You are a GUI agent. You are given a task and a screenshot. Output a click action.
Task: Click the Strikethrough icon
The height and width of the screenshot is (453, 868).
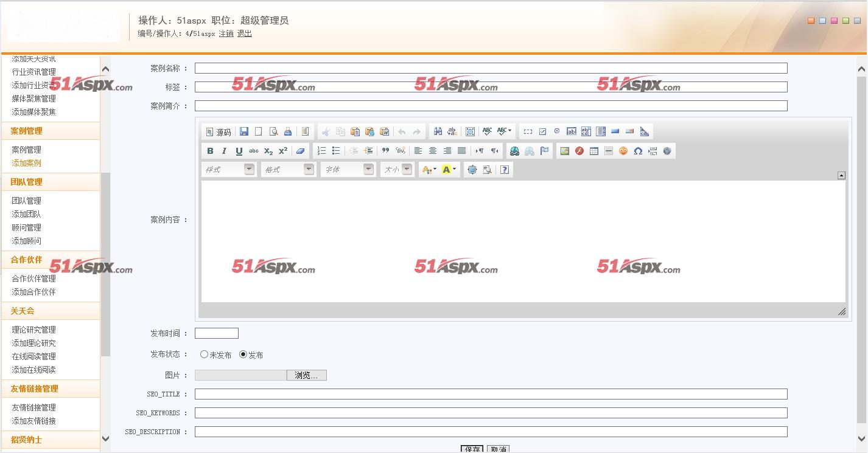pos(253,151)
